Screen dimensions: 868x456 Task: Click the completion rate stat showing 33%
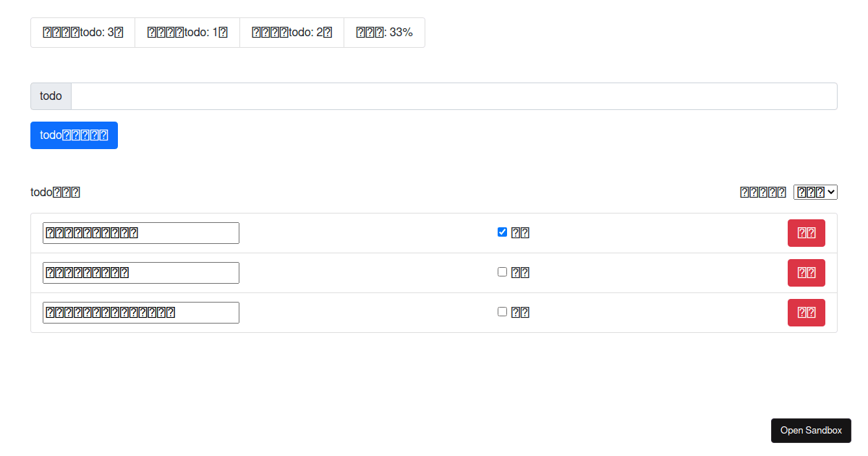(384, 32)
